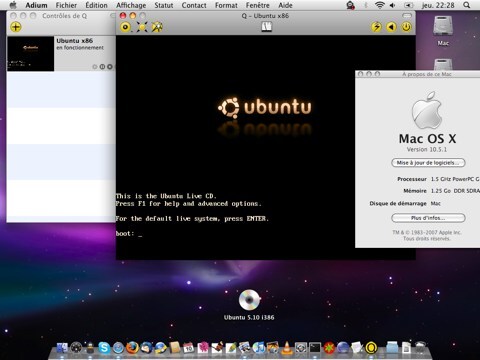The image size is (480, 360).
Task: Launch Firefox from the Dock
Action: tap(132, 348)
